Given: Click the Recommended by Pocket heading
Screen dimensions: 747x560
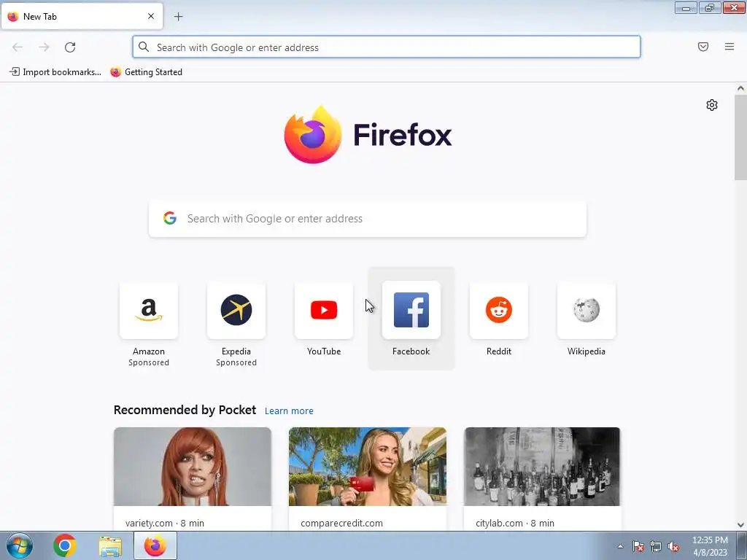Looking at the screenshot, I should 185,410.
